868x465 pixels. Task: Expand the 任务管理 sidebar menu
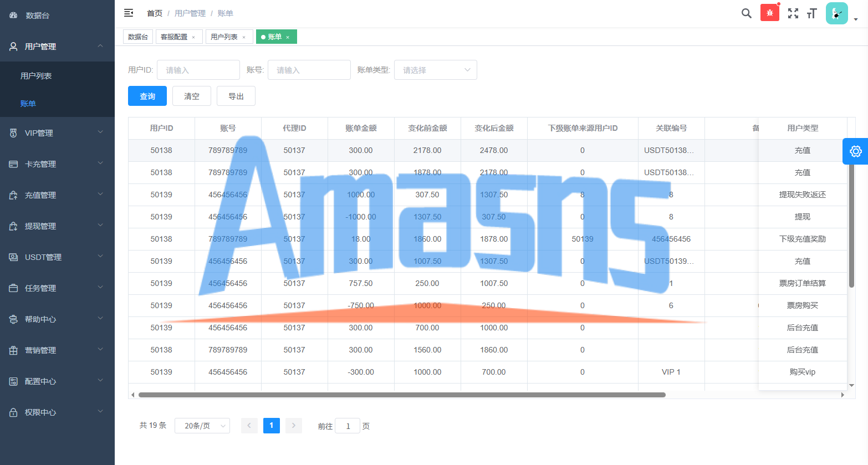click(58, 288)
